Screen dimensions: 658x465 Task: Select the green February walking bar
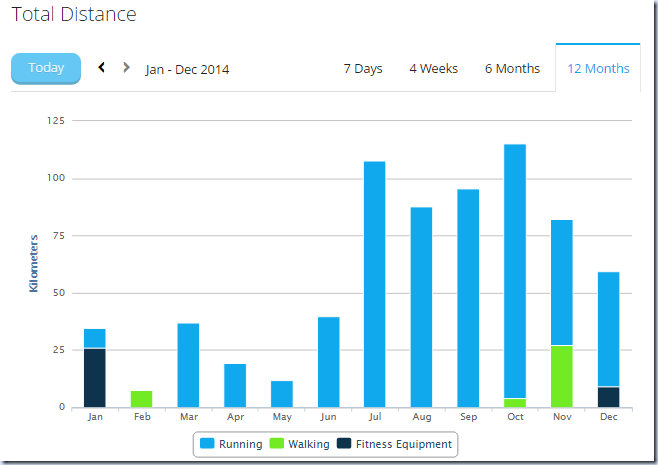141,399
